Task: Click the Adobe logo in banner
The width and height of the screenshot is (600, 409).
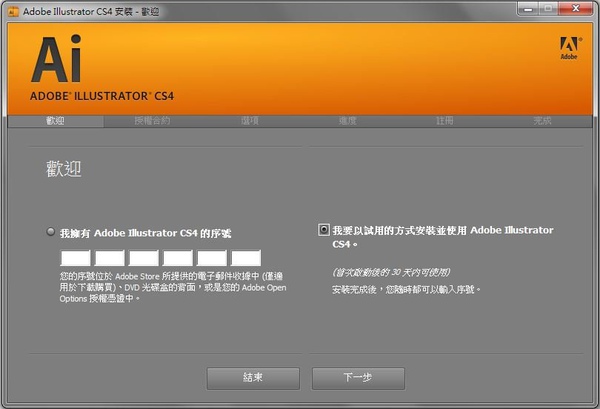Action: 570,48
